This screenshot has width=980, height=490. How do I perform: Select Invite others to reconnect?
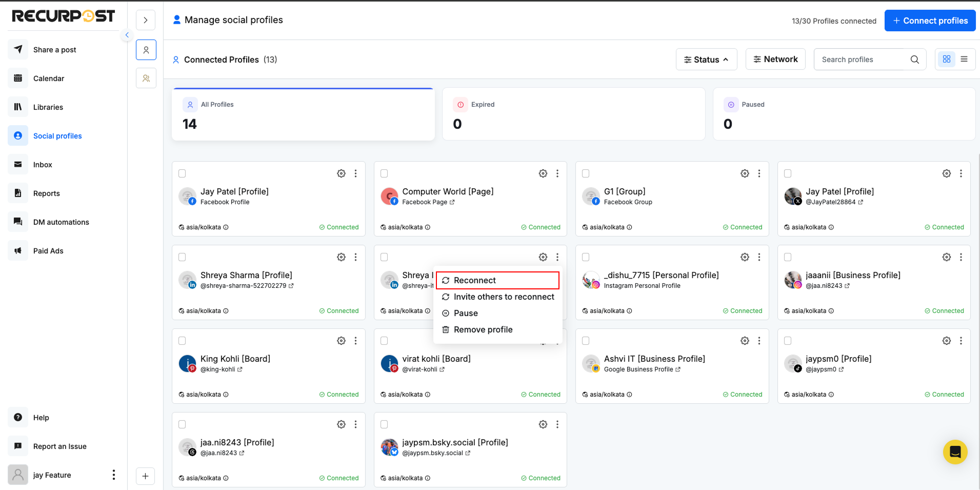click(x=497, y=297)
